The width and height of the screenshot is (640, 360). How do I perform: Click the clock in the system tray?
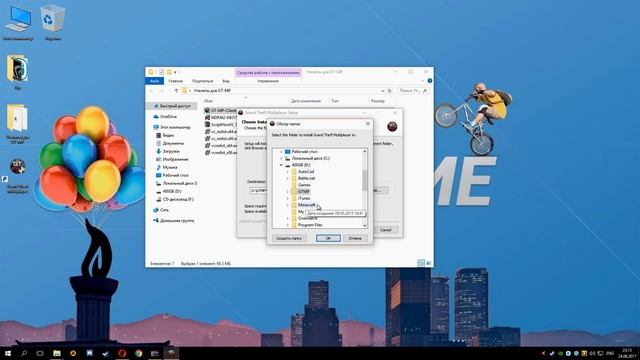[627, 353]
